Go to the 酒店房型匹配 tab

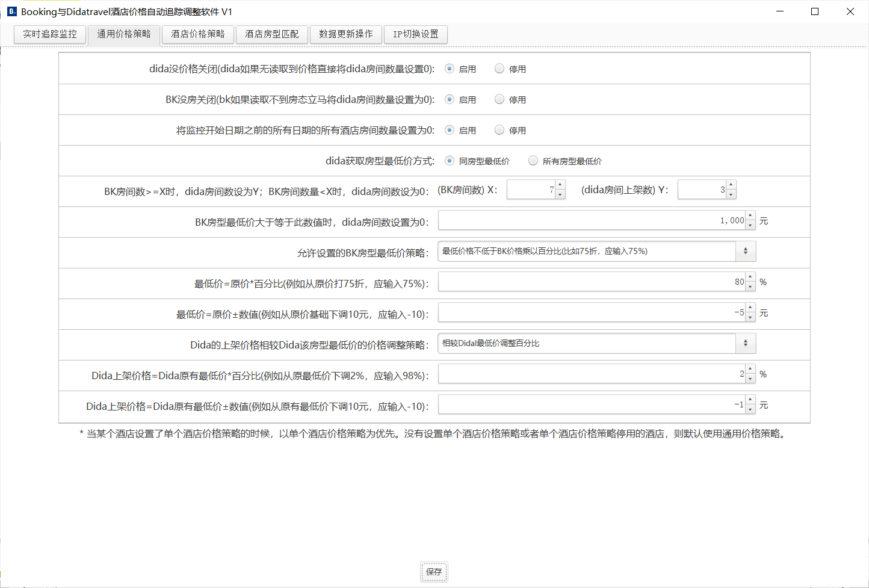(x=272, y=34)
